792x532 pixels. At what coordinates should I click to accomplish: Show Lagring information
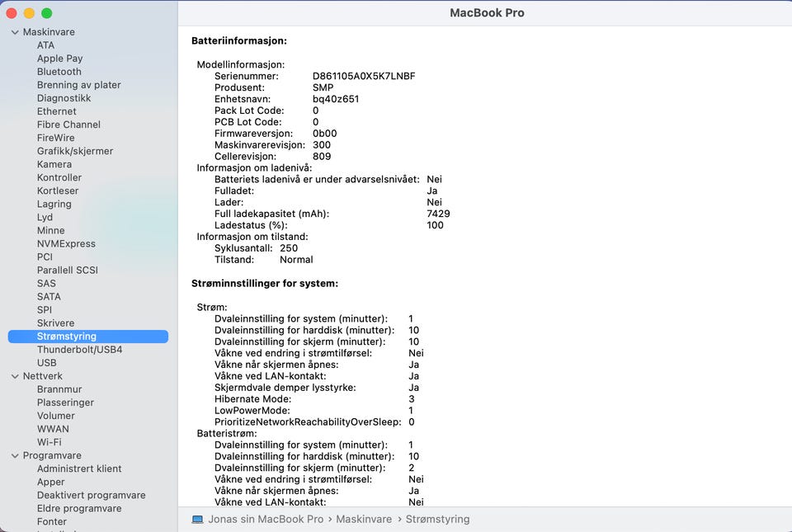tap(54, 204)
